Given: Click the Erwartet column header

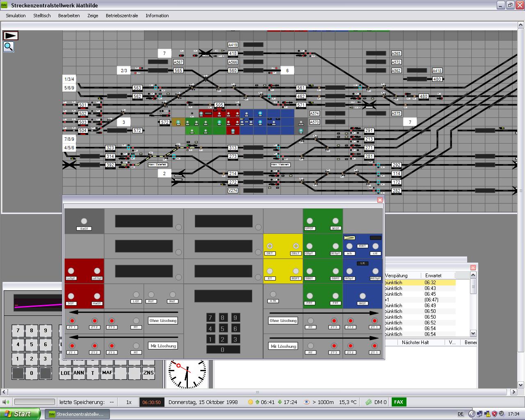Looking at the screenshot, I should pyautogui.click(x=433, y=276).
